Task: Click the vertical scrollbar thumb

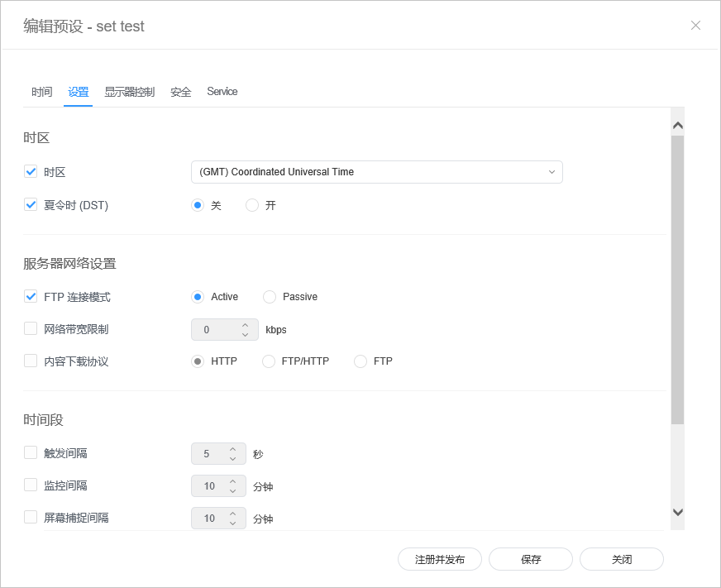Action: (x=677, y=280)
